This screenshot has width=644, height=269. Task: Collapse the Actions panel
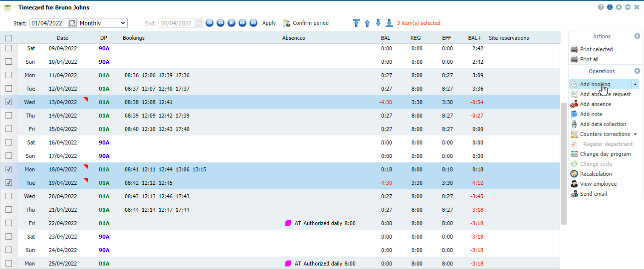[x=637, y=36]
